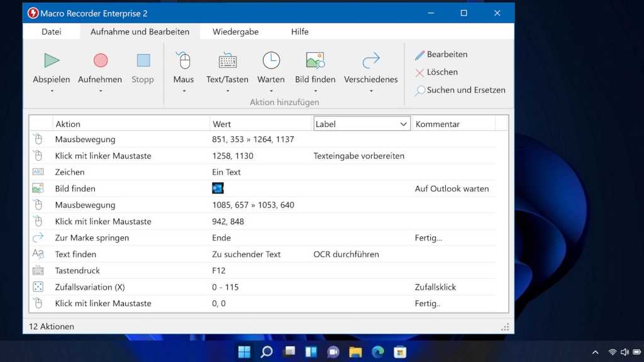Click the arrow icon of the Zur Marke springen row
Viewport: 644px width, 362px height.
(38, 238)
